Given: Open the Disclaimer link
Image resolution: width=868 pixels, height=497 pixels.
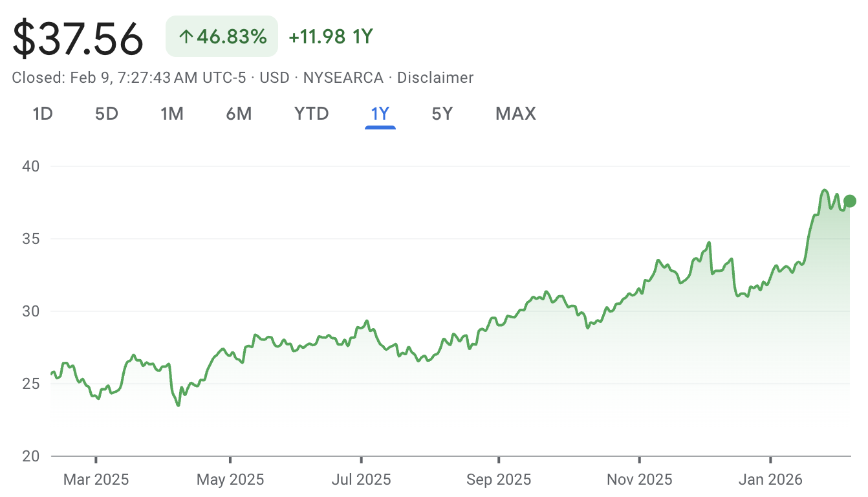Looking at the screenshot, I should click(x=435, y=78).
